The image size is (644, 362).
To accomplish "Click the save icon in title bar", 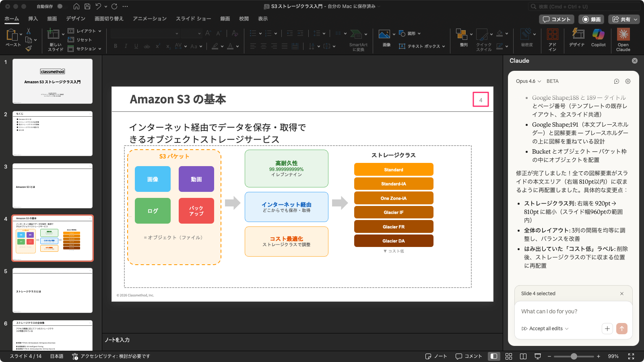I will point(87,6).
